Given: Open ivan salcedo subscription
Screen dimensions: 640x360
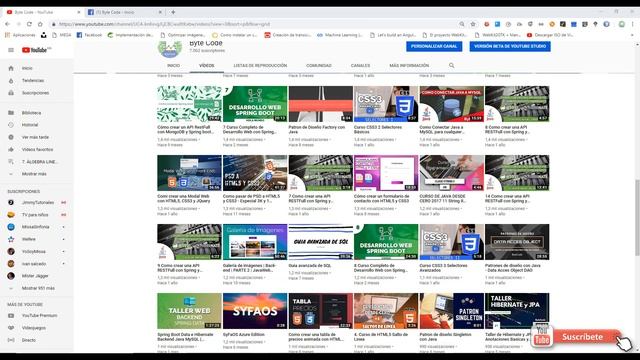Looking at the screenshot, I should pos(33,264).
